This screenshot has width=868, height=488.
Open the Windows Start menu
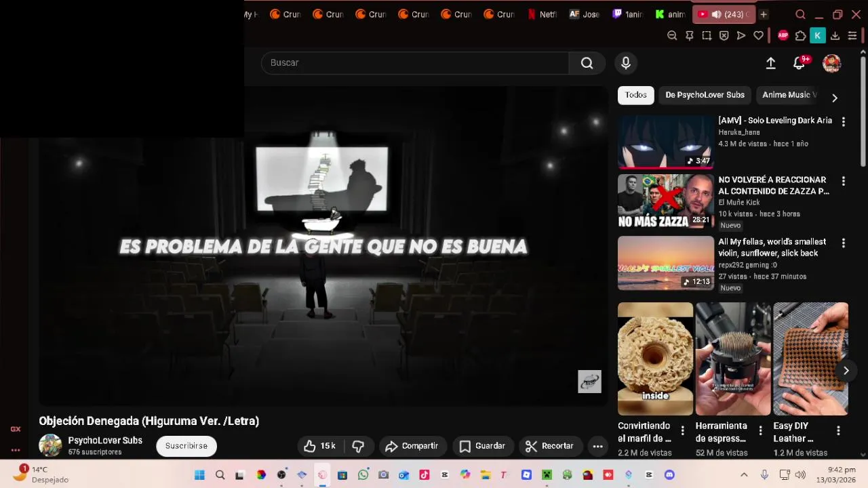199,475
